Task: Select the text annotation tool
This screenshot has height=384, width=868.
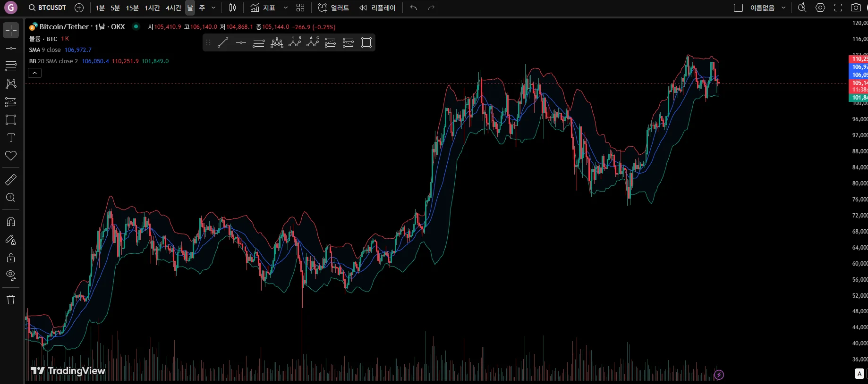Action: (11, 138)
